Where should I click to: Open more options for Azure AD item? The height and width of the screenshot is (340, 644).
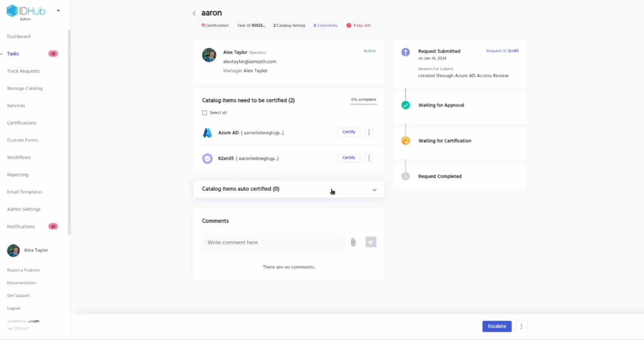[369, 132]
